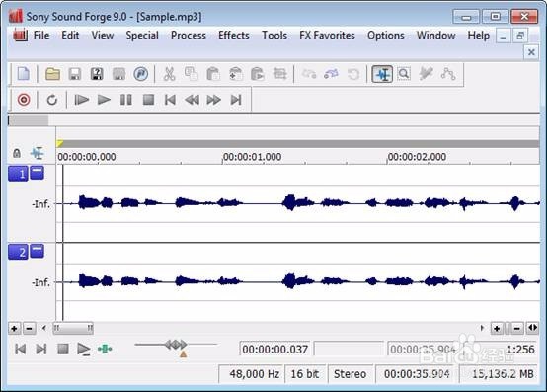Paste clipboard with Paste icon
Viewport: 547px width, 392px height.
pos(213,74)
